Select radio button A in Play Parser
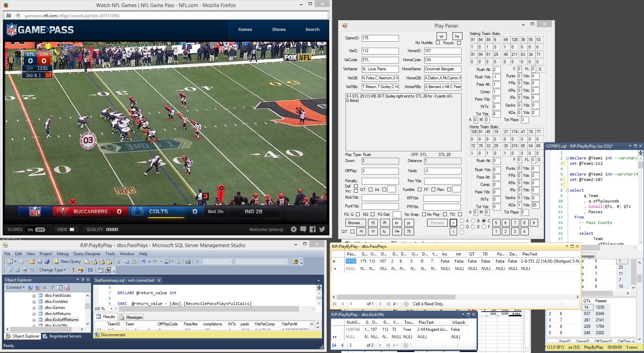Screen dimensions: 644x353 [462, 221]
